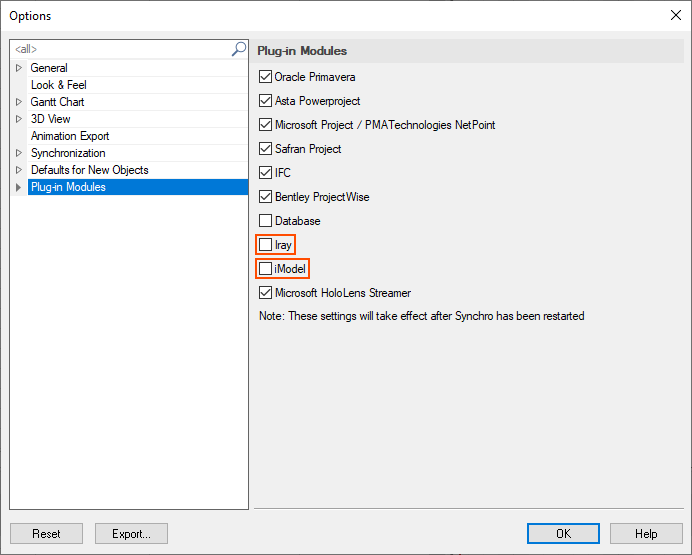Uncheck Oracle Primavera plug-in
Screen dimensions: 692x555
(265, 77)
